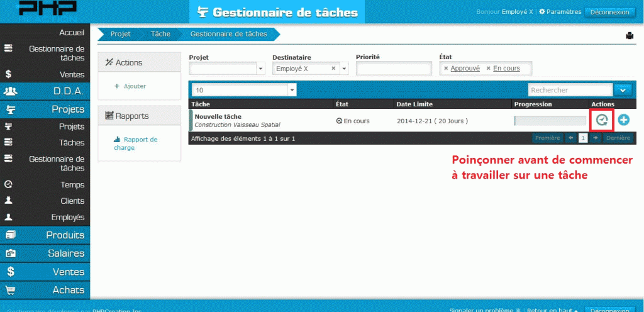644x312 pixels.
Task: Open Employés in the sidebar
Action: coord(45,218)
